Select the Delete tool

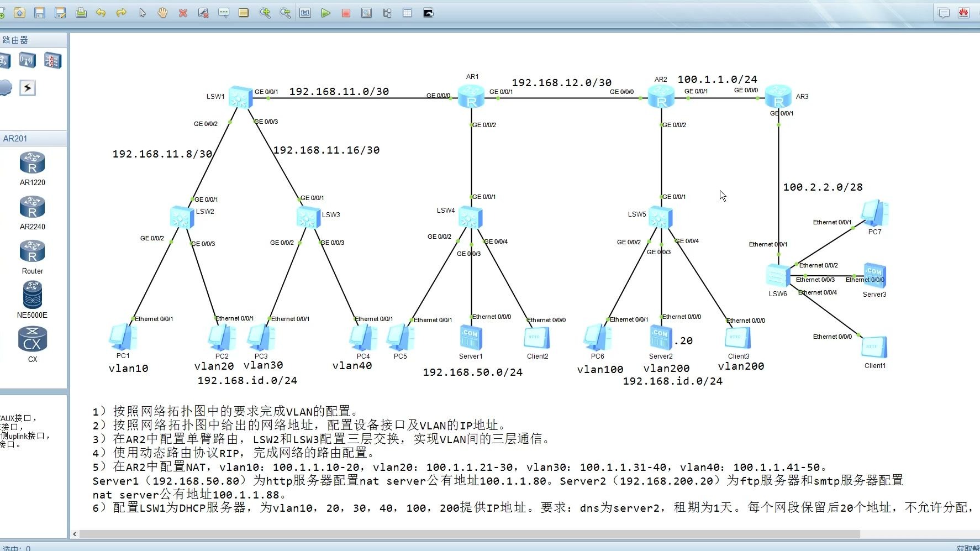point(182,13)
